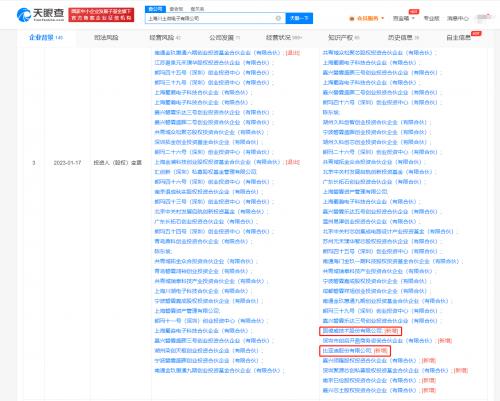
Task: Open 比亚迪股份有限公司 link in red box
Action: [x=347, y=351]
